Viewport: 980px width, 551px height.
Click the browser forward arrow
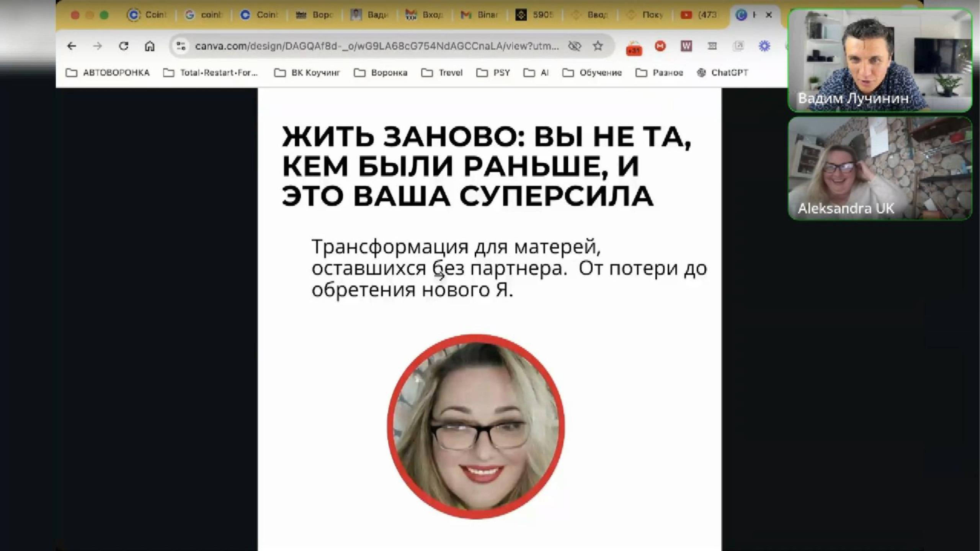98,46
